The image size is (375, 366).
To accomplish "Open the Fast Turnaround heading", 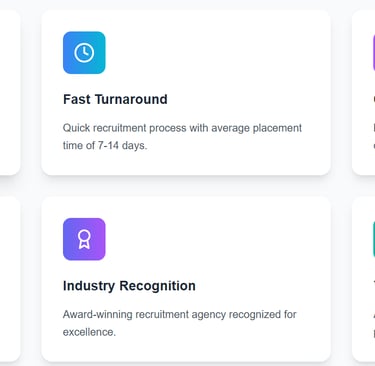I will coord(115,99).
